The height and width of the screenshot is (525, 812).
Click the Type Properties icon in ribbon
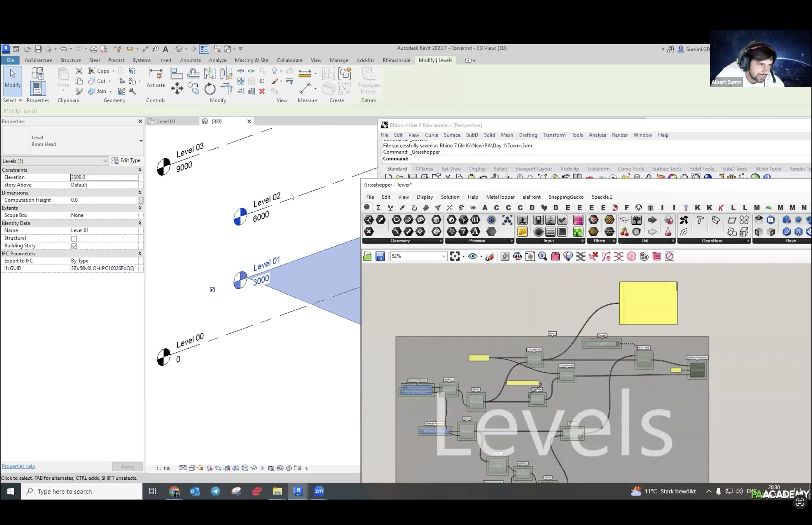point(37,74)
